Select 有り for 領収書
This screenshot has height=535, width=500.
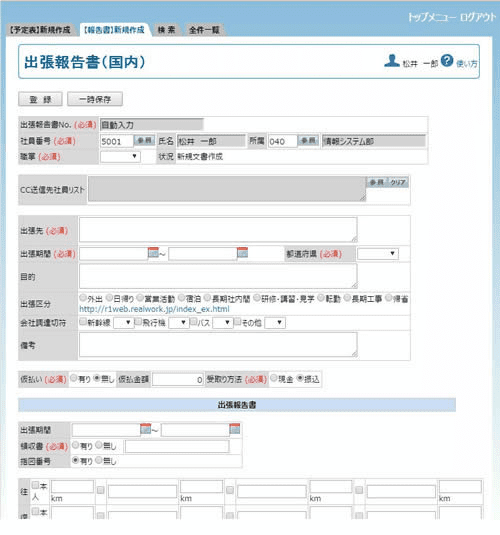point(75,445)
